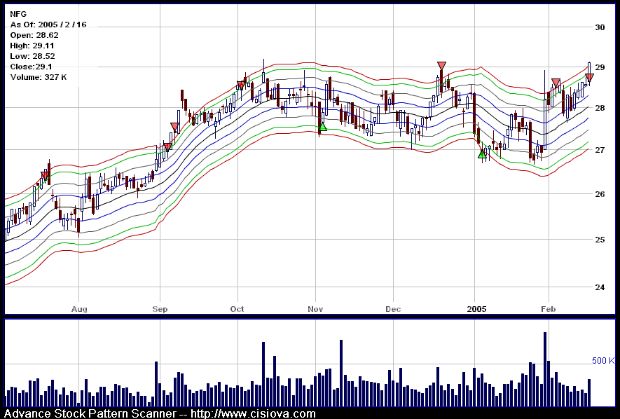Click the red triangle on the latest candle

[589, 77]
